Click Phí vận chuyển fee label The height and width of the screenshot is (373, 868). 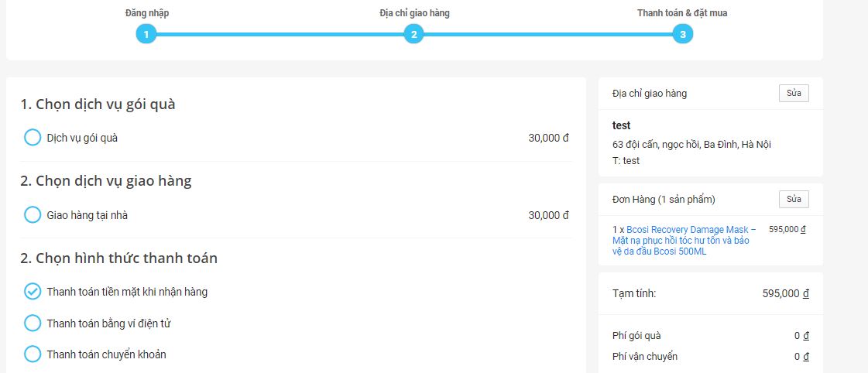coord(645,357)
